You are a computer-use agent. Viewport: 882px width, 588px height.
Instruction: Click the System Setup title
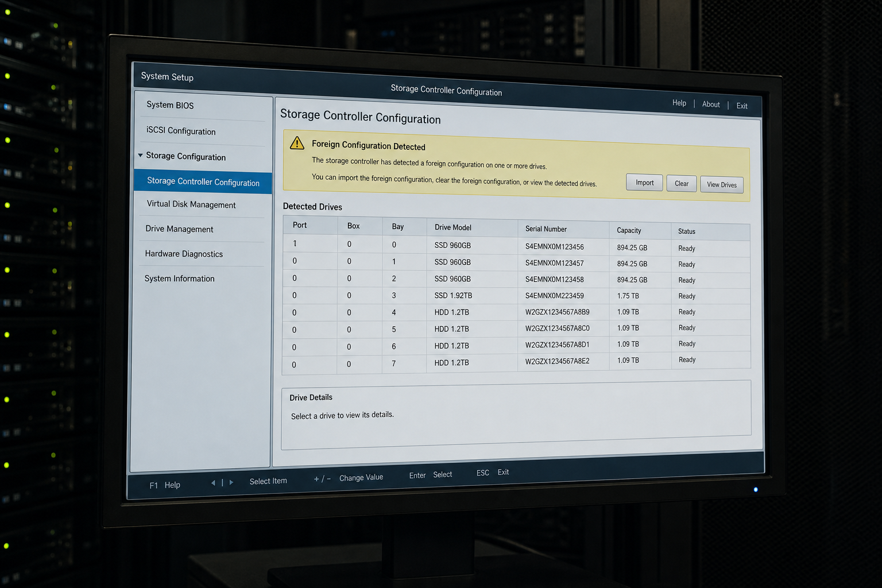[167, 76]
